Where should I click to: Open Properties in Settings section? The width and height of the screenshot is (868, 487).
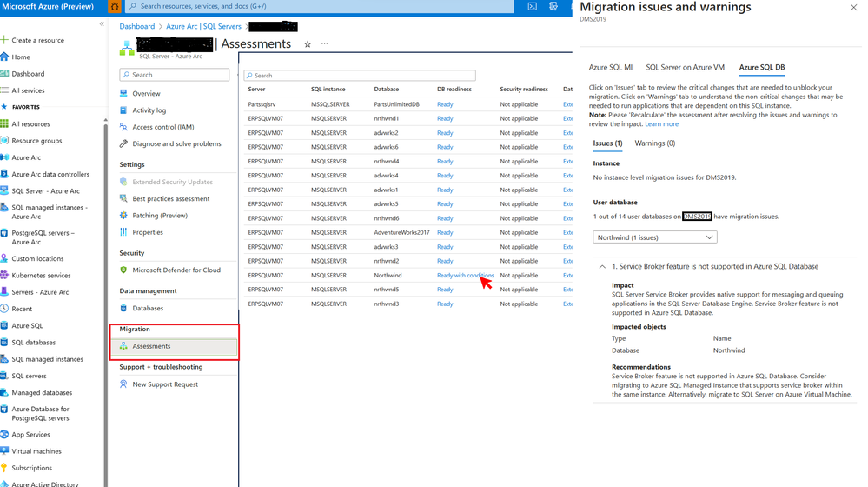click(x=147, y=232)
